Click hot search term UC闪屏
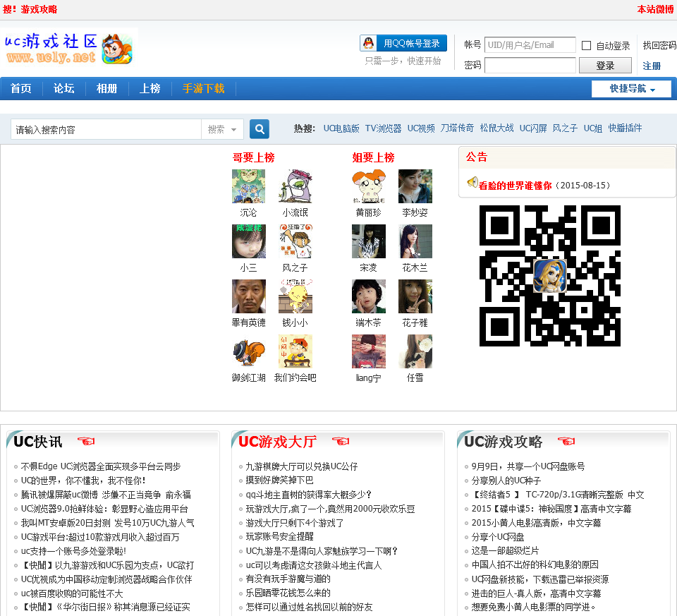 533,128
